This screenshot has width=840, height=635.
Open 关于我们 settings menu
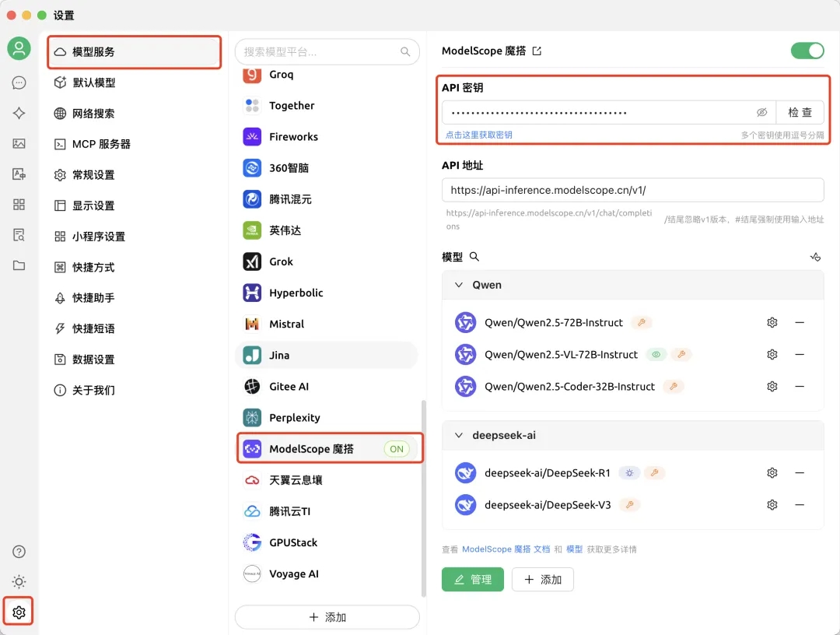pos(134,390)
